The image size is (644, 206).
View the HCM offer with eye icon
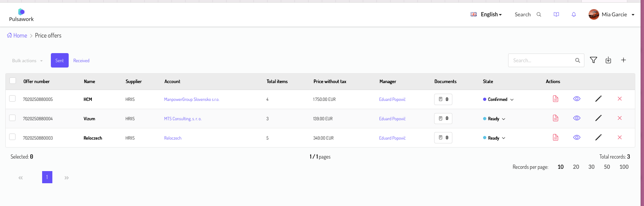pos(577,99)
